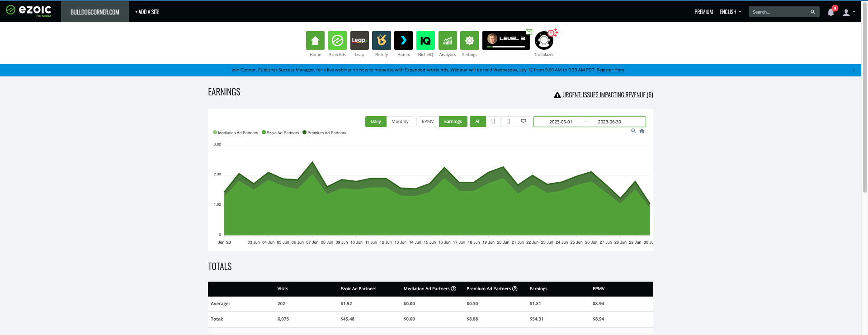Switch chart metric to EPMV
Viewport: 868px width, 335px height.
click(428, 122)
